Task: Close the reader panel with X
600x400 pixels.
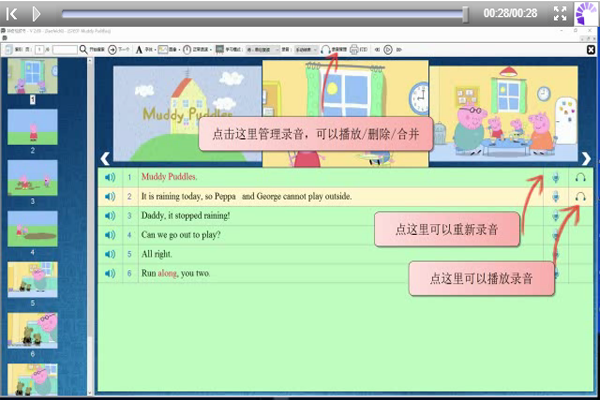Action: (591, 49)
